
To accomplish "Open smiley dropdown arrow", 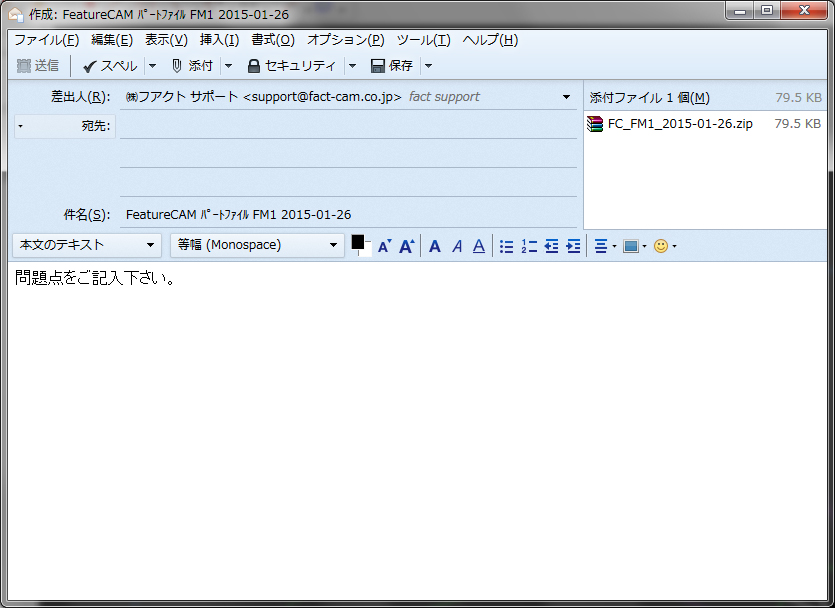I will [675, 246].
